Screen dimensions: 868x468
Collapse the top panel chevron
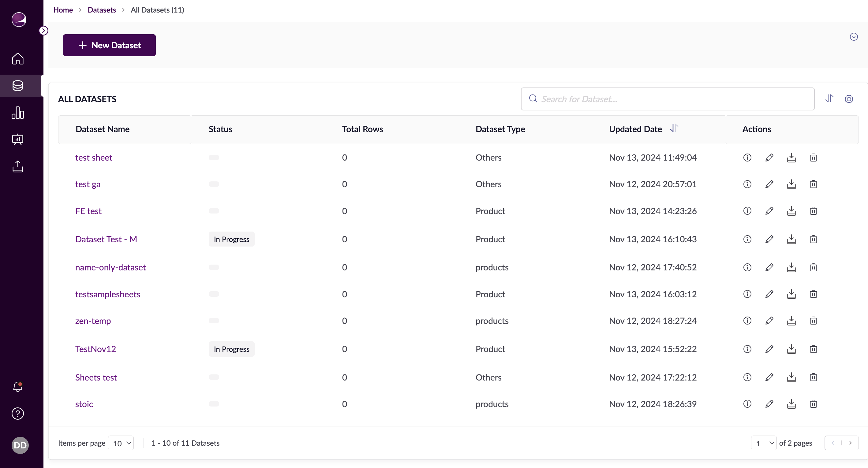click(x=854, y=37)
